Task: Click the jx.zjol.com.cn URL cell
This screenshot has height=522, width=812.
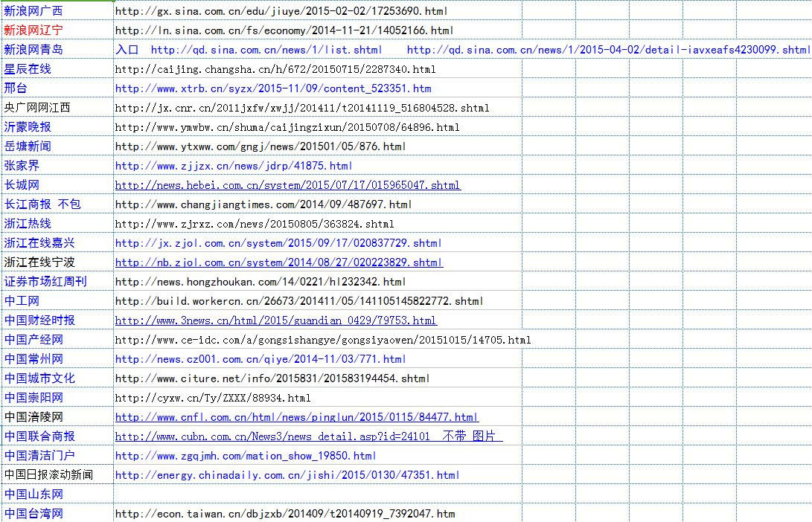Action: [318, 242]
